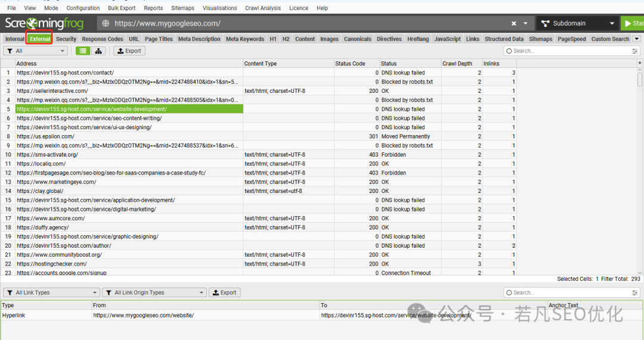Screen dimensions: 644x340
Task: Open lower search options icon
Action: 635,292
